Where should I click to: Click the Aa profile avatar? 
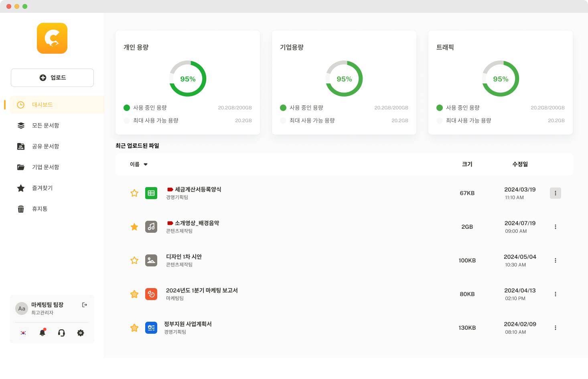[x=22, y=308]
